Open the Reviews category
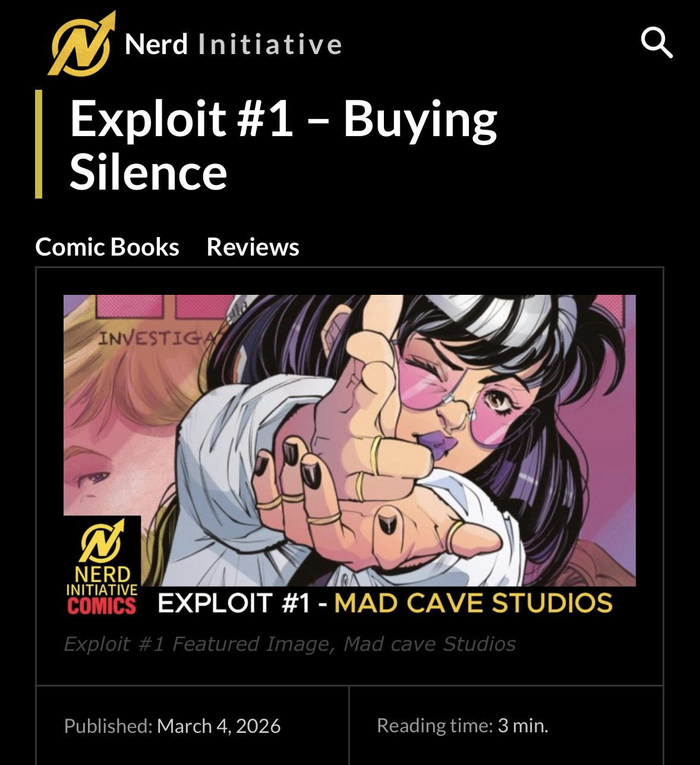700x765 pixels. click(x=253, y=247)
